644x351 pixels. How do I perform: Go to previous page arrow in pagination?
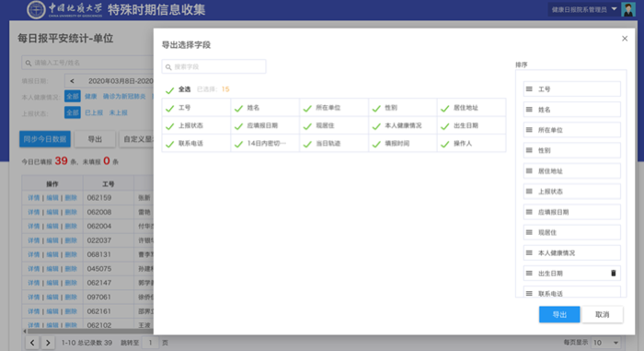point(32,343)
